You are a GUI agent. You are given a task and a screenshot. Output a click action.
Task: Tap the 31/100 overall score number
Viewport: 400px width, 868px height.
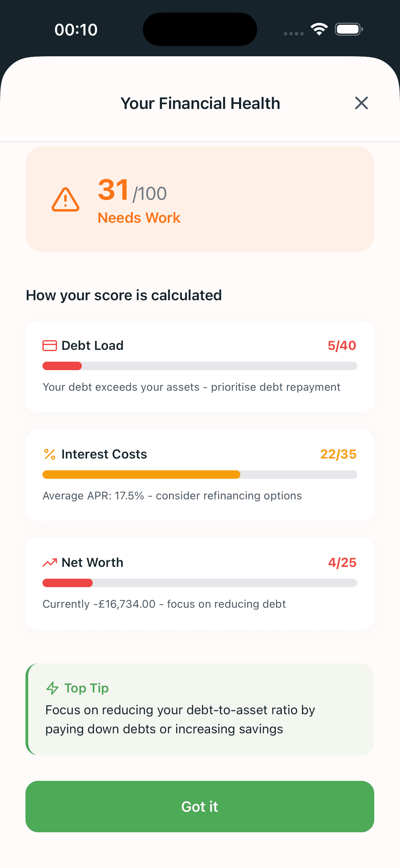coord(132,191)
